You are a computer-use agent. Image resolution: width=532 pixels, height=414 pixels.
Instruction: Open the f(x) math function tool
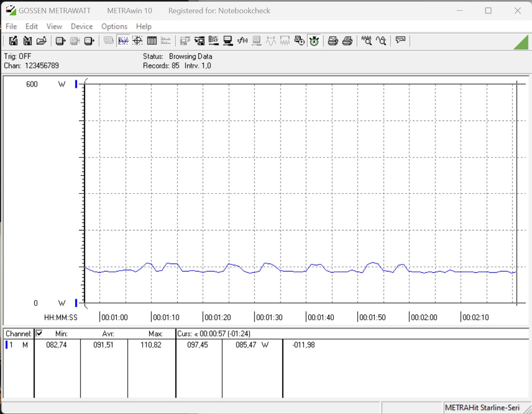pos(242,41)
